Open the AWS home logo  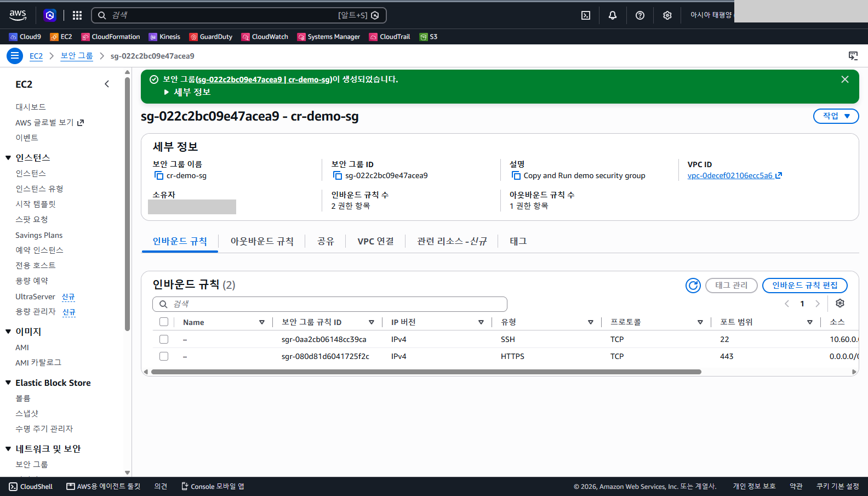point(18,15)
